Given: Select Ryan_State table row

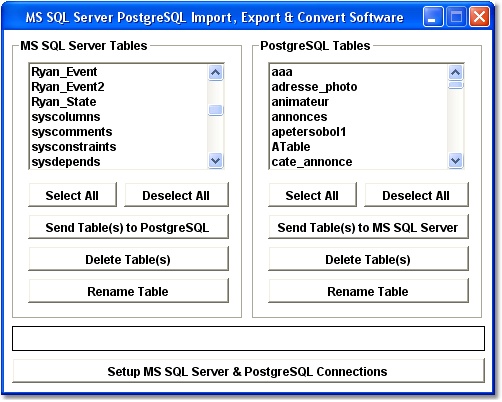Looking at the screenshot, I should coord(118,102).
